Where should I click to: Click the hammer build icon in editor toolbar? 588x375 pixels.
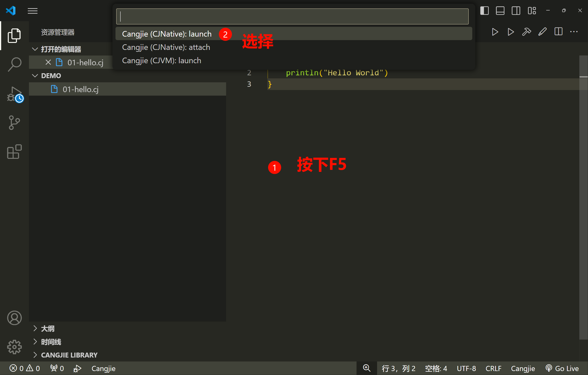point(526,32)
